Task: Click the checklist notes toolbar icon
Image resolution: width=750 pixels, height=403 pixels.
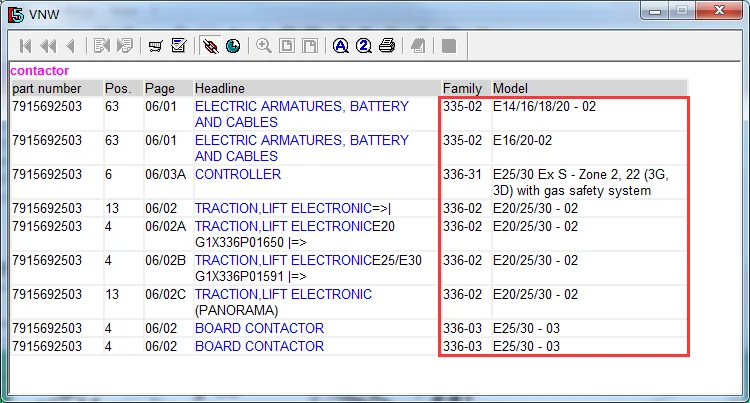Action: [179, 46]
